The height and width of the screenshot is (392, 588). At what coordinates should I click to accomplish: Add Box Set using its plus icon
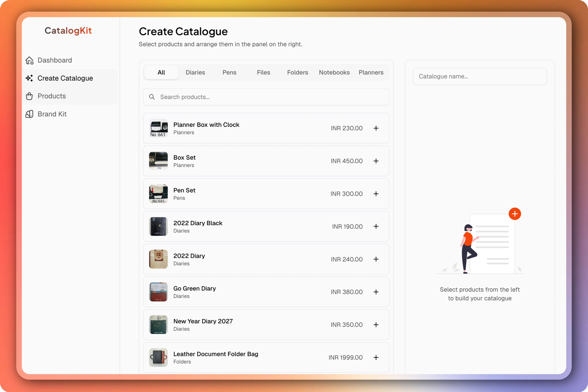coord(376,161)
